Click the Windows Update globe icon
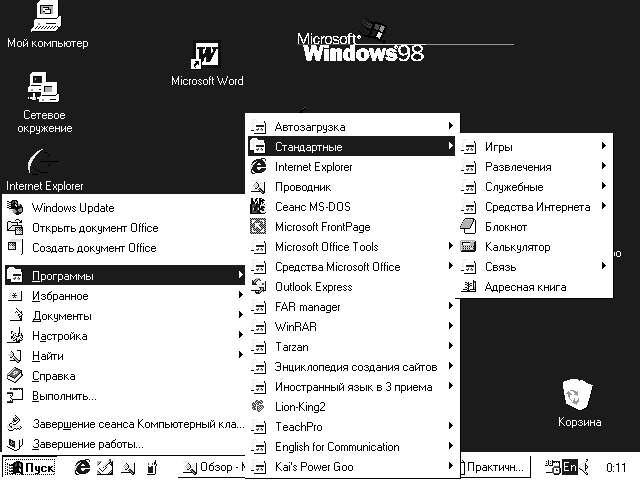The width and height of the screenshot is (640, 480). 15,207
